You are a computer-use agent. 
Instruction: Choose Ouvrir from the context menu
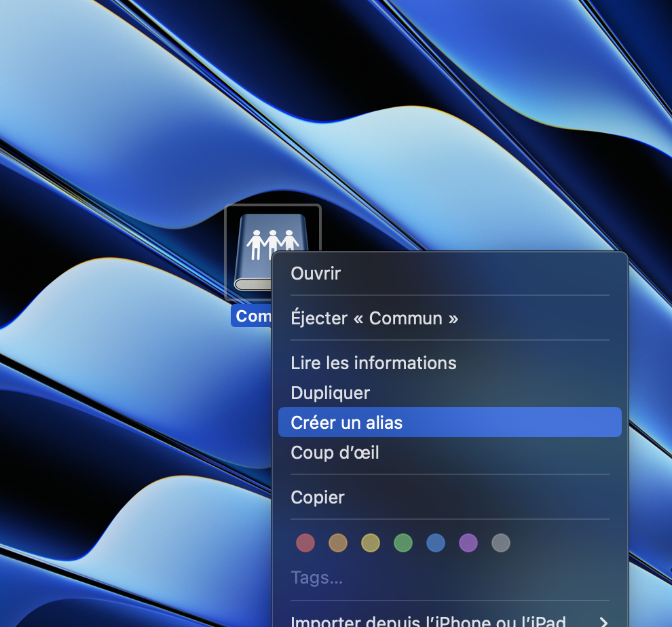449,273
